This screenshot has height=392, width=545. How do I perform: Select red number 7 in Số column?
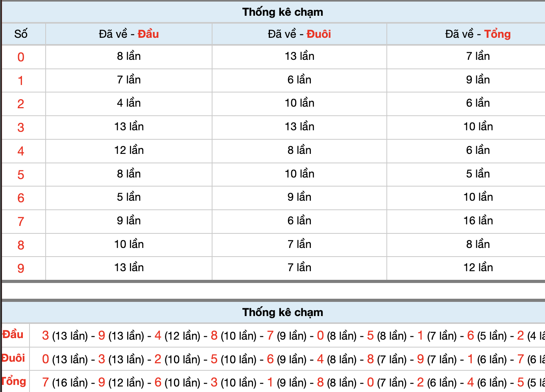pos(21,222)
